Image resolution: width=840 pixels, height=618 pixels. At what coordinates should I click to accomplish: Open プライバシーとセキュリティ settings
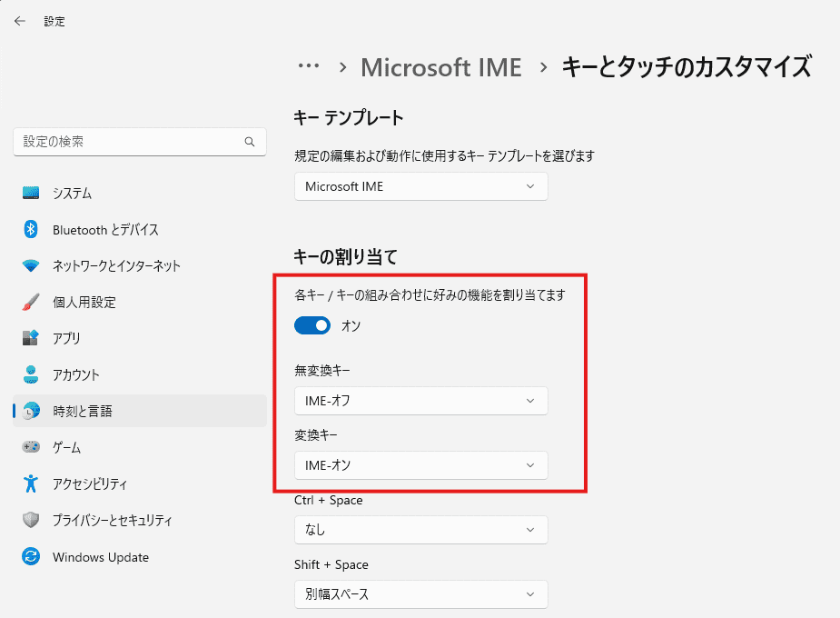[140, 520]
